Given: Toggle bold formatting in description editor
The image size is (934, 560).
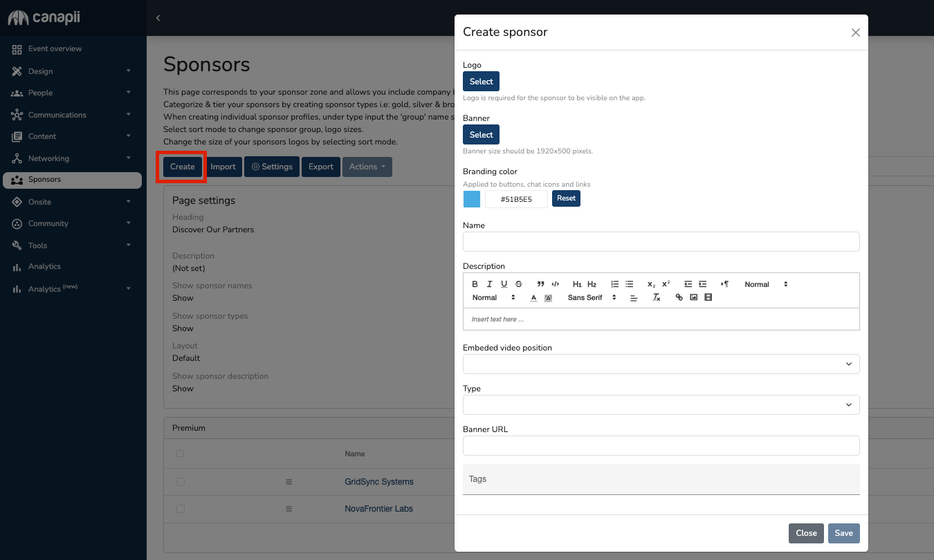Looking at the screenshot, I should [x=475, y=284].
